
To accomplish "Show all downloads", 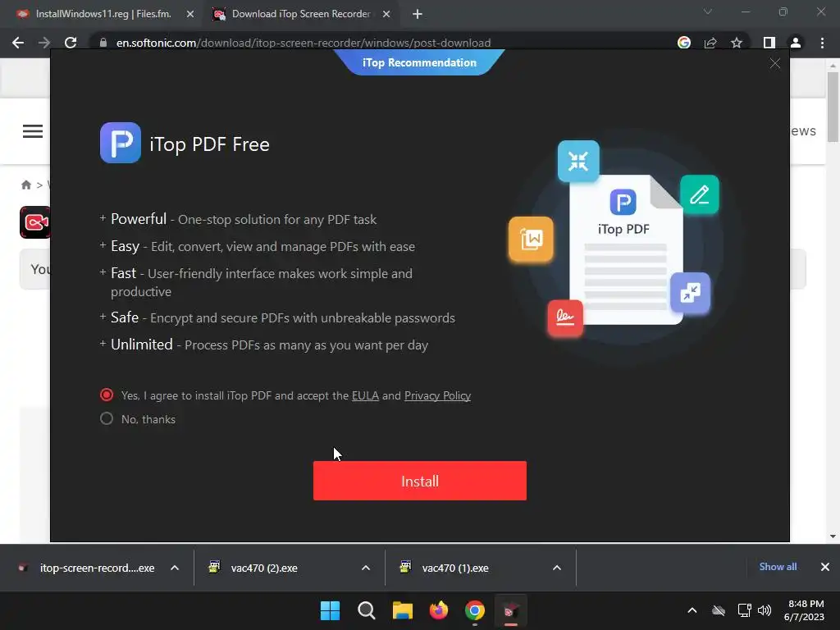I will (x=778, y=567).
